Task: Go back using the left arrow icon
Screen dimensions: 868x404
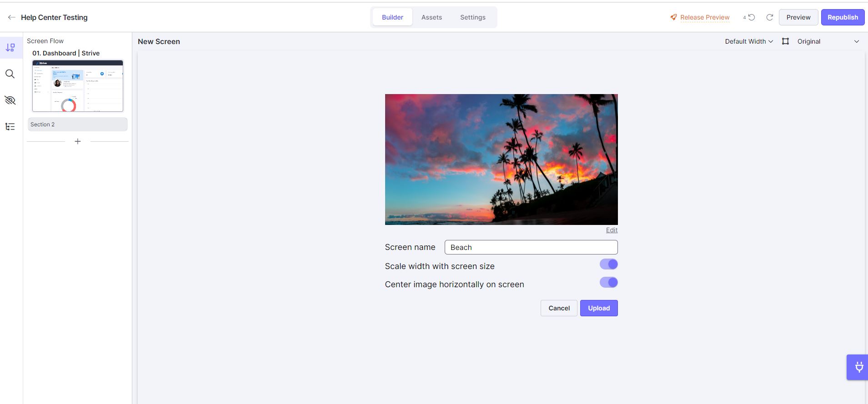Action: pyautogui.click(x=12, y=17)
